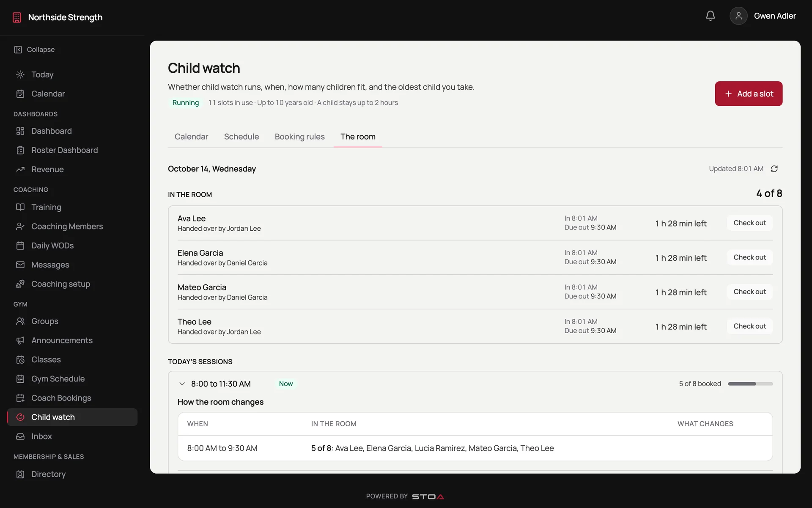Collapse the 8:00 to 11:30 AM session
The height and width of the screenshot is (508, 812).
pyautogui.click(x=182, y=384)
